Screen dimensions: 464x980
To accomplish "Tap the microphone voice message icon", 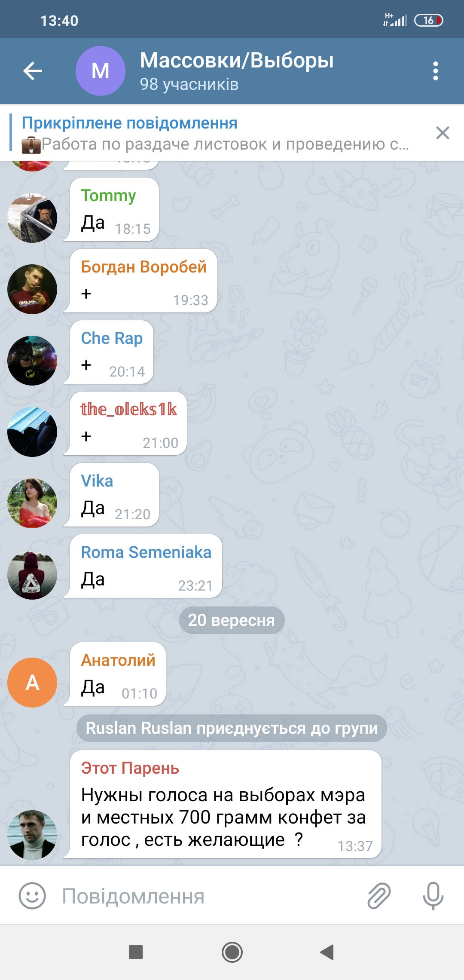I will point(433,896).
